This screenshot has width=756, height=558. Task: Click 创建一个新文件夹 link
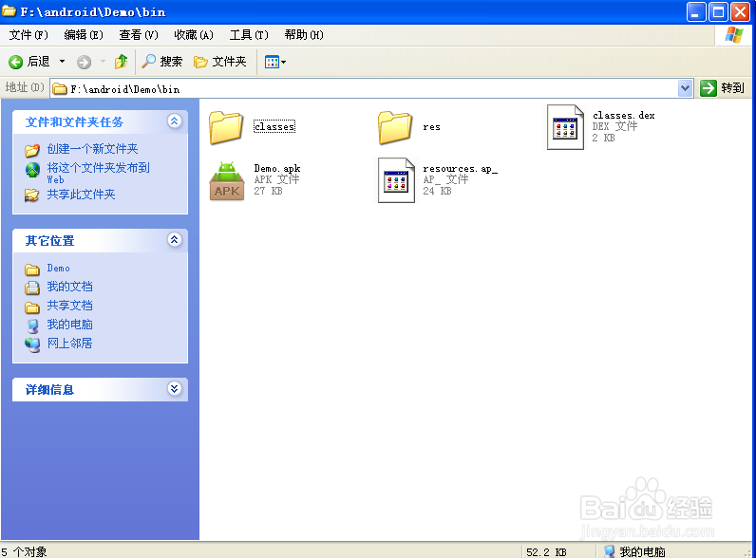tap(92, 149)
